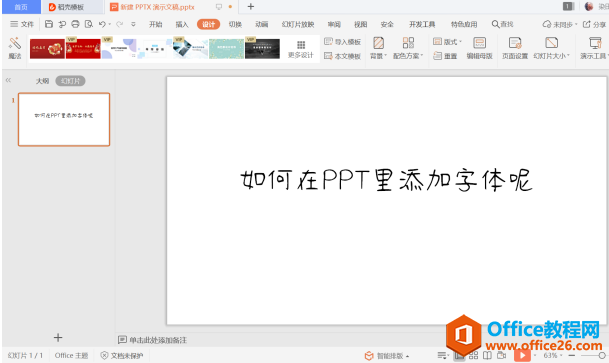Apply the teal green design template
Image resolution: width=609 pixels, height=363 pixels.
226,49
